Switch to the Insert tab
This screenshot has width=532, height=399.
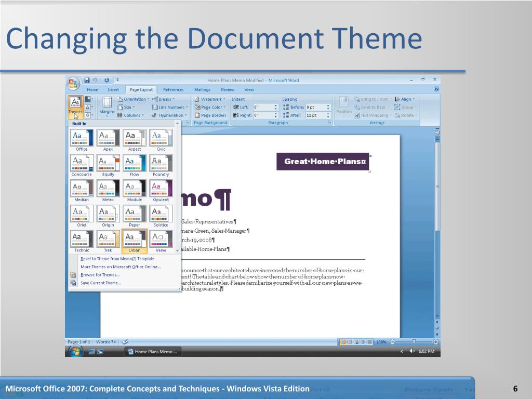(x=113, y=89)
